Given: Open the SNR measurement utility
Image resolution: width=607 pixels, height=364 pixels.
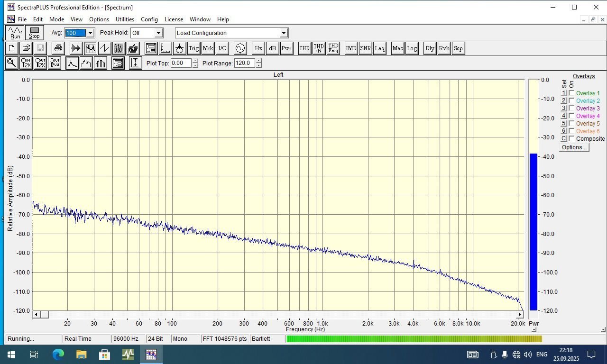Looking at the screenshot, I should click(365, 48).
